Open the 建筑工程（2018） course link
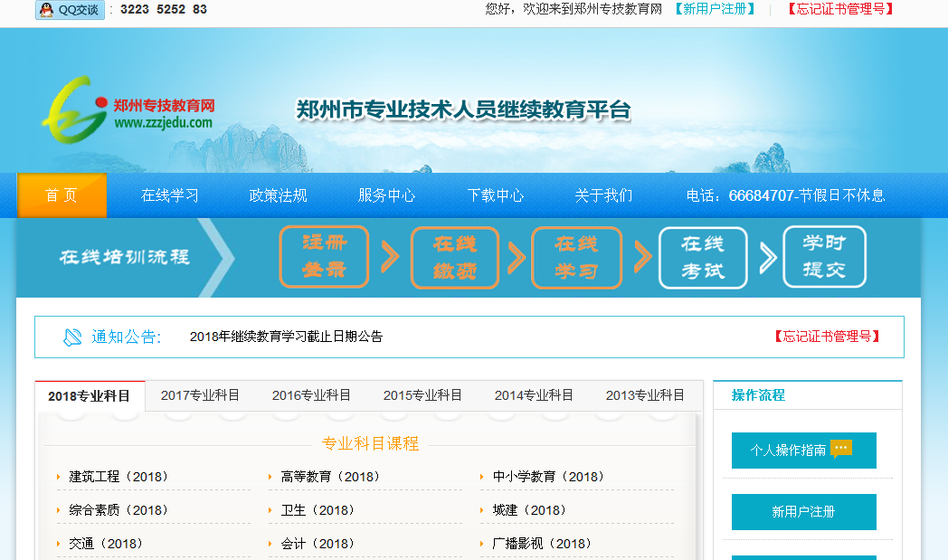This screenshot has width=948, height=560. point(119,477)
